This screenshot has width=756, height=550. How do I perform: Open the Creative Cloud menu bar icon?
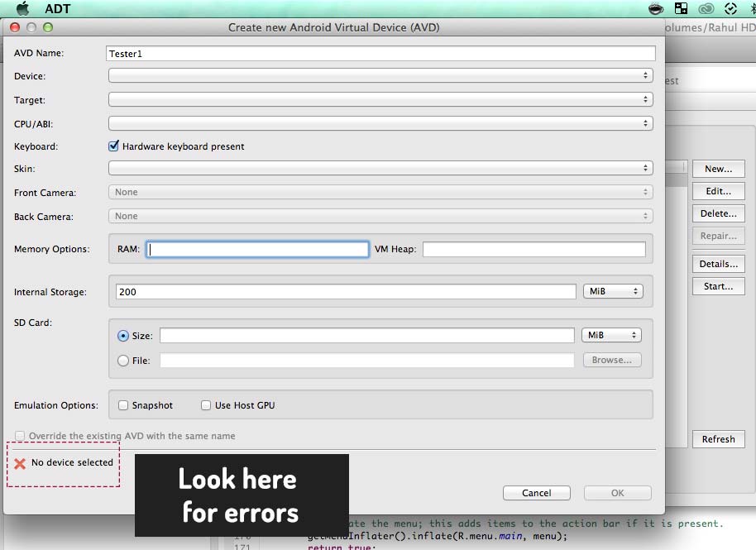click(706, 8)
